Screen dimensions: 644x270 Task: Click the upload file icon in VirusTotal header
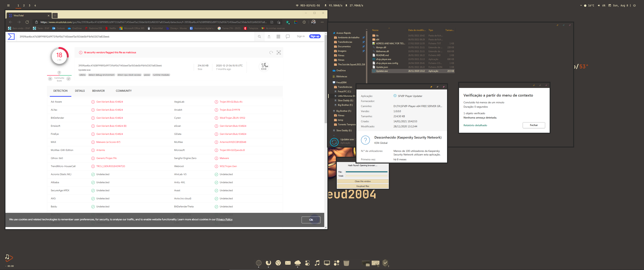pyautogui.click(x=269, y=37)
